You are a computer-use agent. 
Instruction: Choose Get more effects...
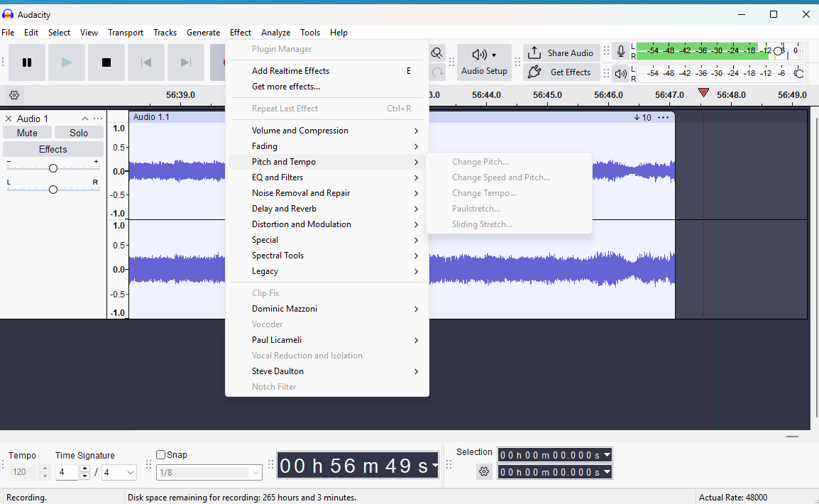pyautogui.click(x=326, y=87)
